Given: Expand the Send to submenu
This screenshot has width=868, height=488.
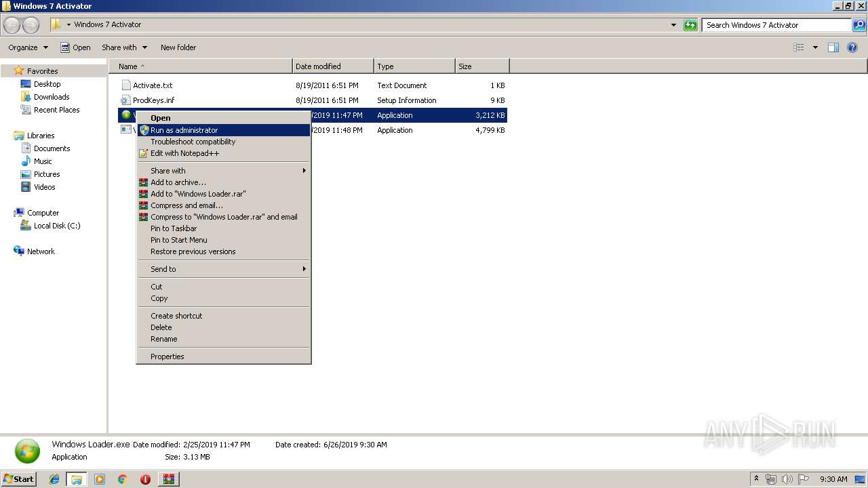Looking at the screenshot, I should point(224,269).
